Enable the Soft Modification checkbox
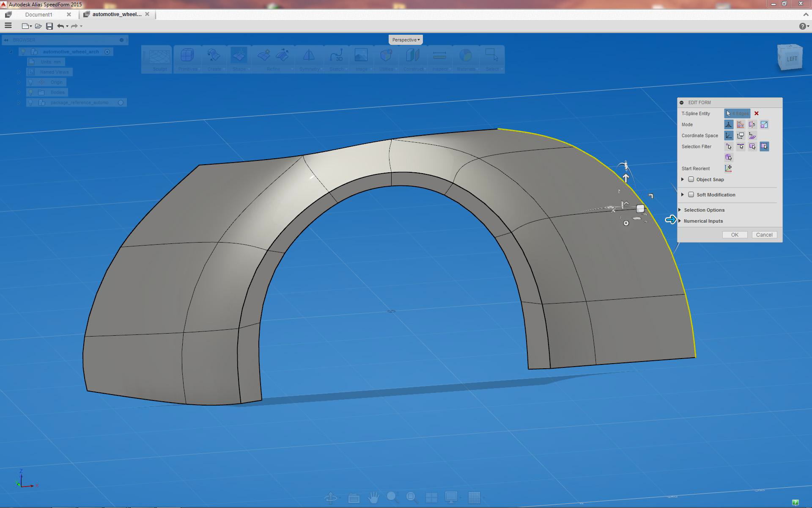The width and height of the screenshot is (812, 508). 691,195
